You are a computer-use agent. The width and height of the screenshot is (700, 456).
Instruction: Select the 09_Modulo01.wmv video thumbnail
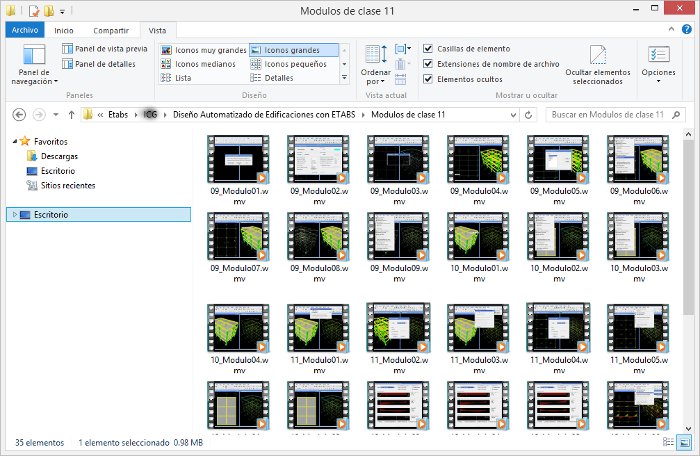pos(237,160)
